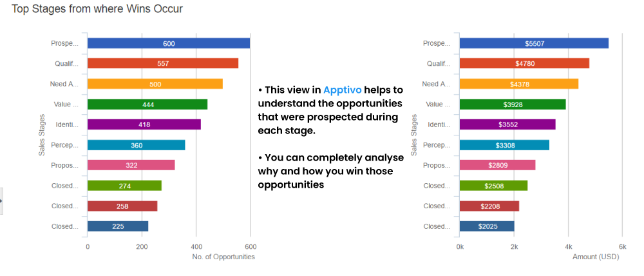
Task: Click the purple bar labeled 418
Action: coord(144,124)
